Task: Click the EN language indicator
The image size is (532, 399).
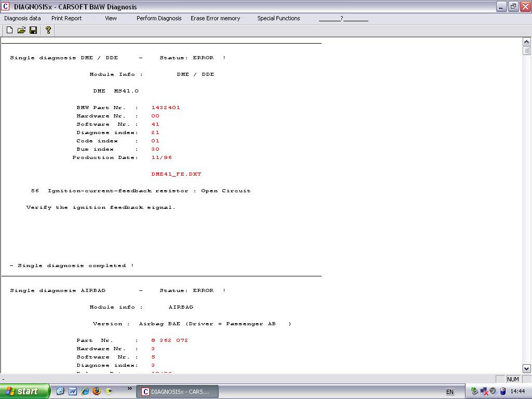Action: (450, 392)
